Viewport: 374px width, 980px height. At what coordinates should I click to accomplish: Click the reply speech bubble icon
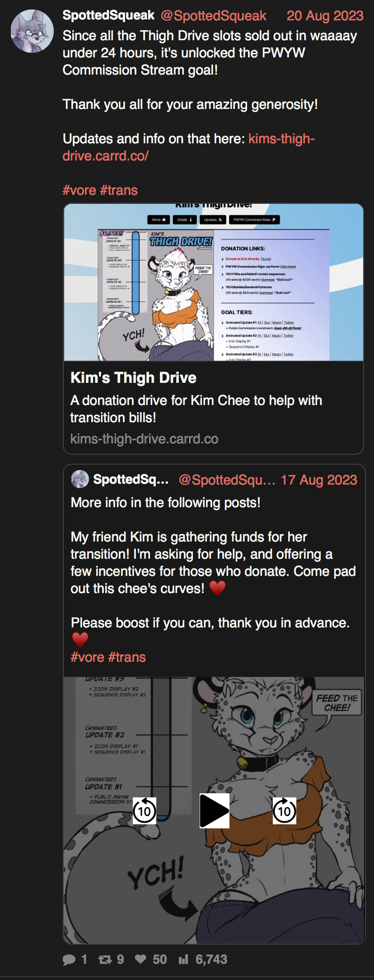pyautogui.click(x=69, y=959)
